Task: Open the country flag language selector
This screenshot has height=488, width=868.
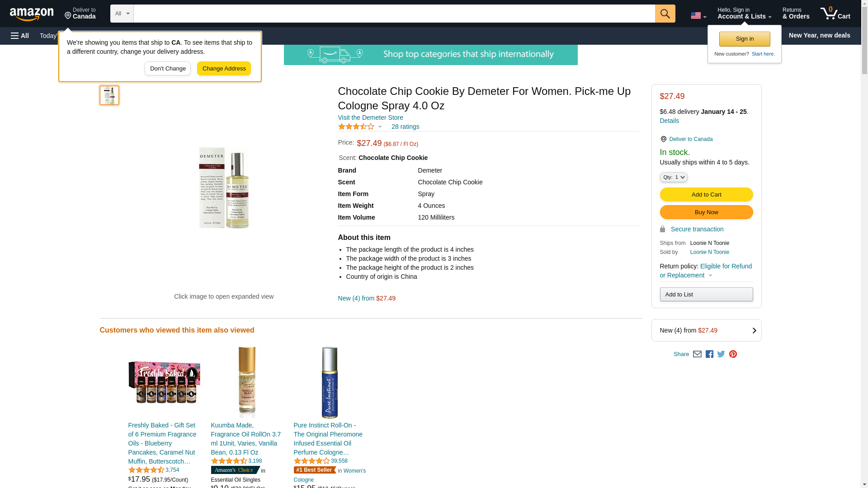Action: tap(698, 16)
